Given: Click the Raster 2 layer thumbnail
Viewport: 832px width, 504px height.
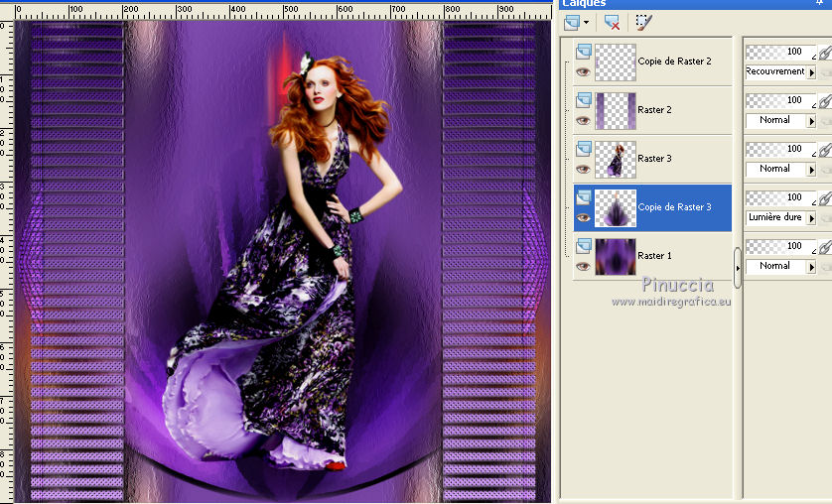Looking at the screenshot, I should [x=615, y=110].
